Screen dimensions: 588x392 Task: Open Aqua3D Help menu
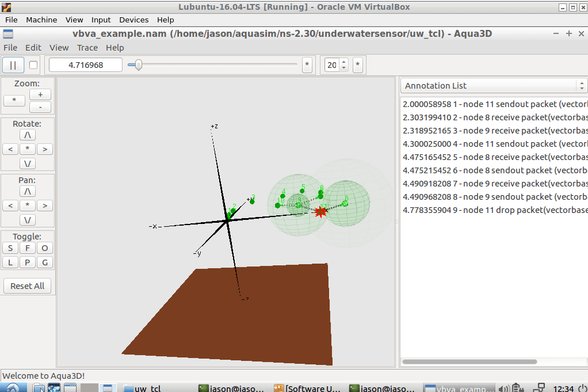pos(114,48)
